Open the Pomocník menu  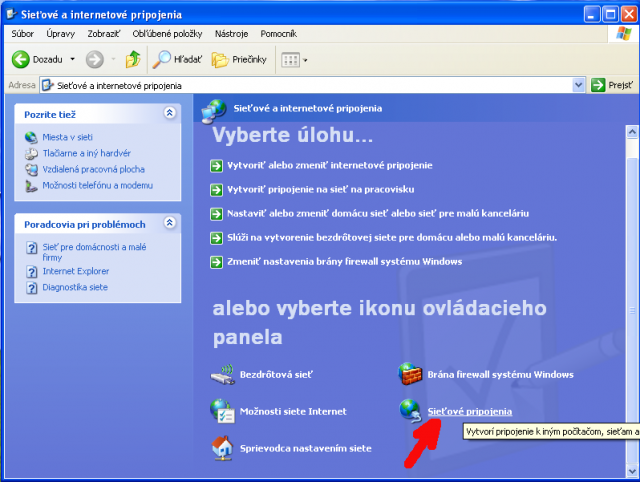(278, 34)
